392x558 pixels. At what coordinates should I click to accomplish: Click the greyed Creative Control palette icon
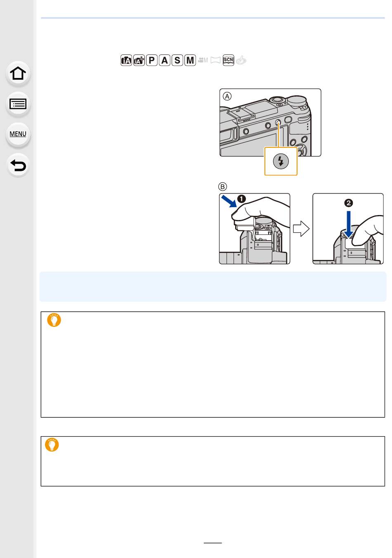point(241,60)
